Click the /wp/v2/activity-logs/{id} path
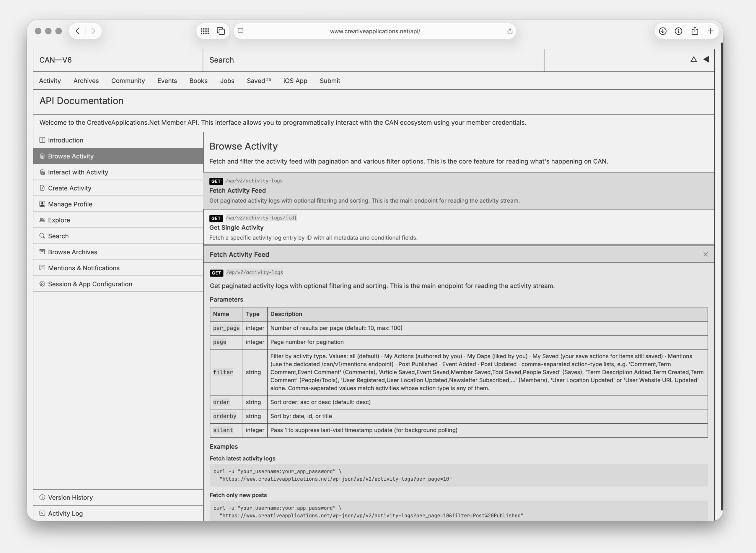Viewport: 756px width, 553px height. [261, 218]
